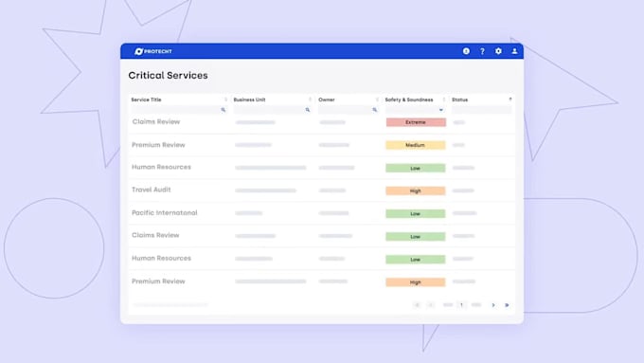Sort by Business Unit column header
Screen dimensions: 644x363
tap(249, 100)
